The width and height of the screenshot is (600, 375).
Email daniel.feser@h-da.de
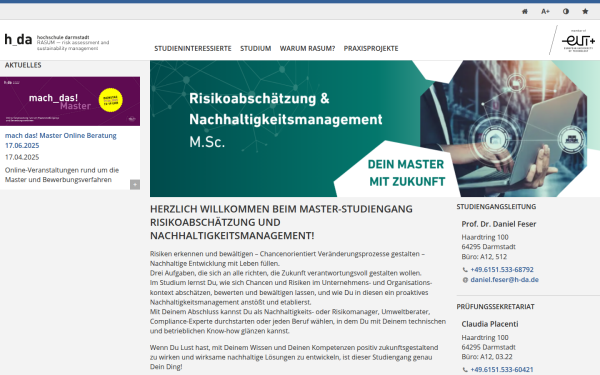[x=504, y=280]
